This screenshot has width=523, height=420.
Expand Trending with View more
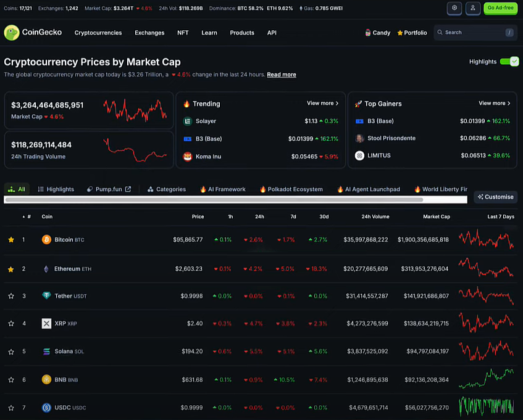322,104
